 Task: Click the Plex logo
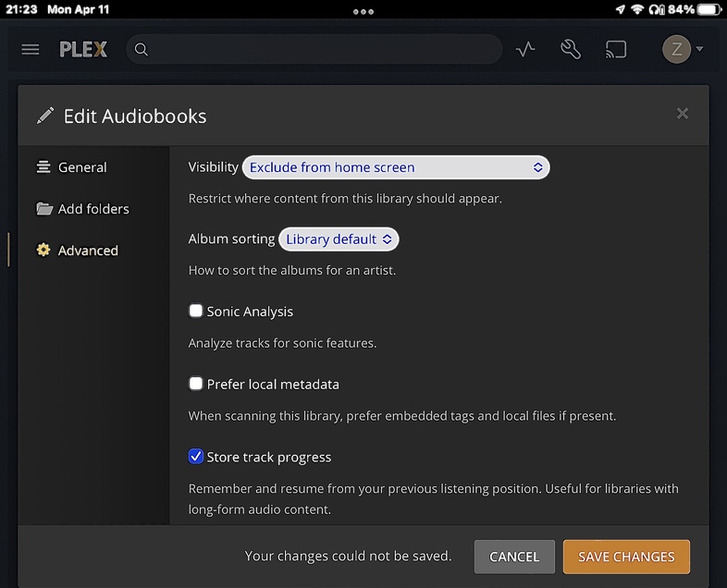click(83, 49)
